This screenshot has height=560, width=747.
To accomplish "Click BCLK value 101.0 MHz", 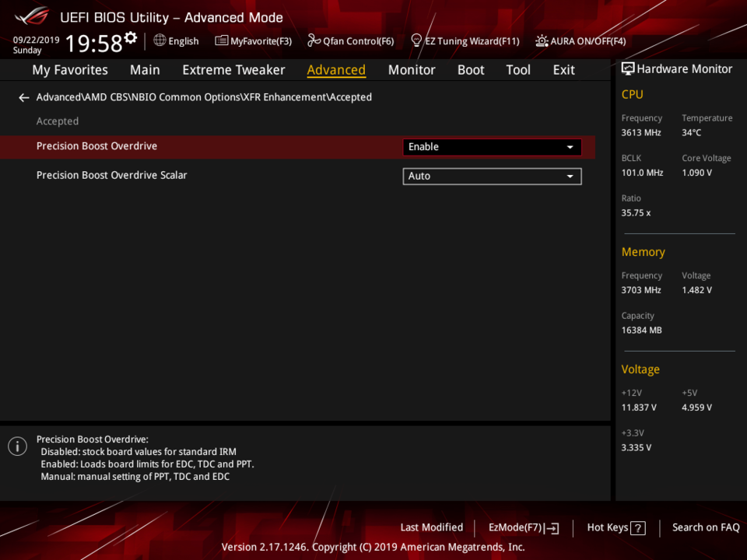I will pos(642,173).
